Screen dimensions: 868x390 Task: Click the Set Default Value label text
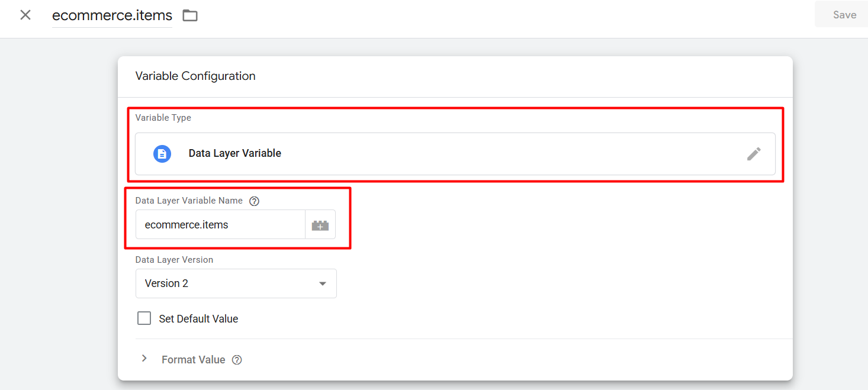(x=198, y=319)
